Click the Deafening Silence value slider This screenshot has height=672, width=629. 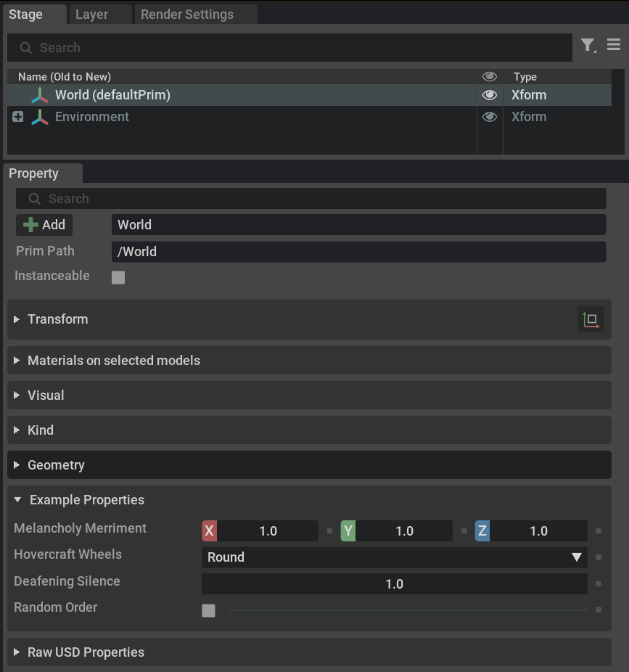click(394, 584)
